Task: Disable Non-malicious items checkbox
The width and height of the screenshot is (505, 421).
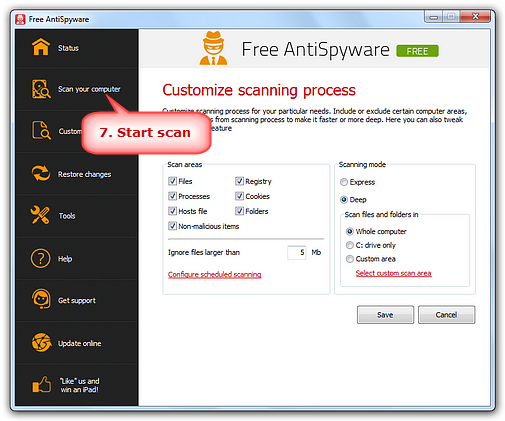Action: coord(172,226)
